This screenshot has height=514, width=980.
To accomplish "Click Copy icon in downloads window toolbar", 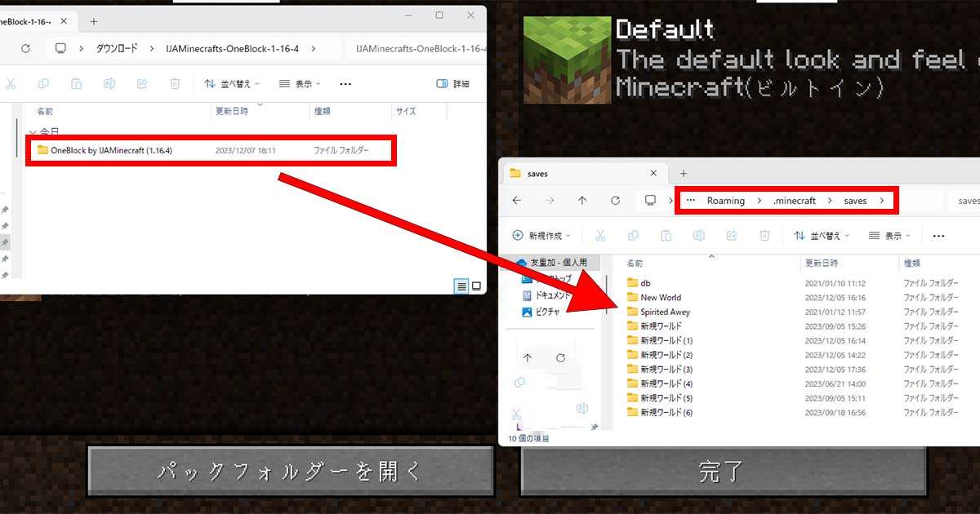I will pyautogui.click(x=43, y=83).
